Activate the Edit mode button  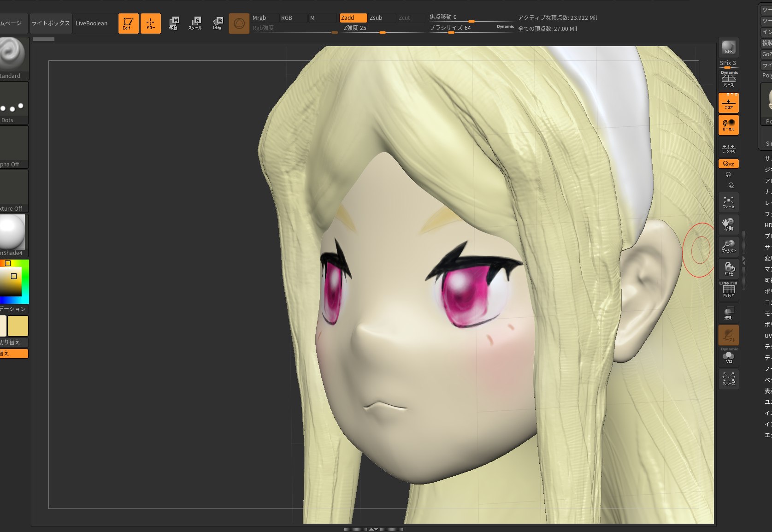[x=128, y=24]
